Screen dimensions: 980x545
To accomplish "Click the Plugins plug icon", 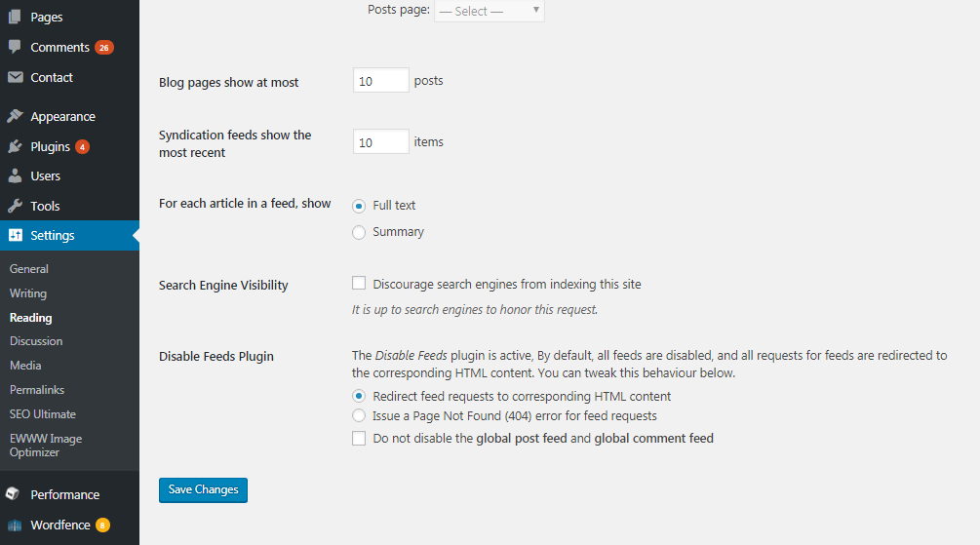I will pyautogui.click(x=15, y=146).
